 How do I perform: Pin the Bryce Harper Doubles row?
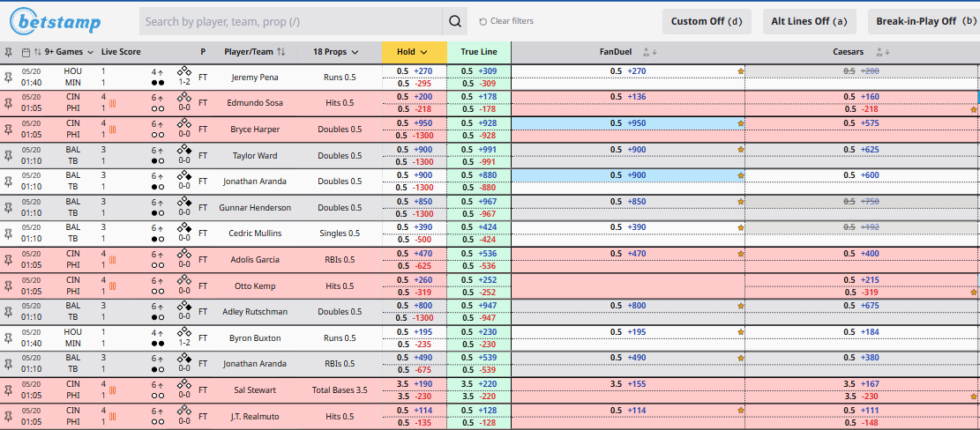pyautogui.click(x=8, y=130)
